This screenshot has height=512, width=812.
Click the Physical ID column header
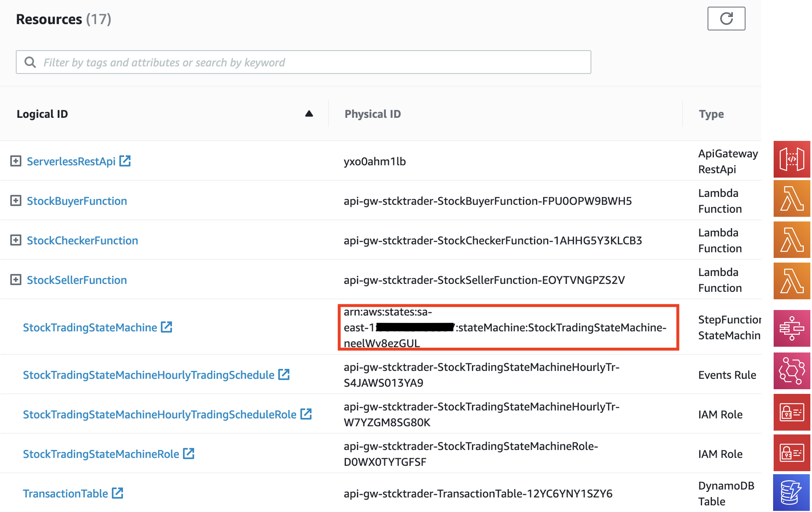pyautogui.click(x=372, y=114)
